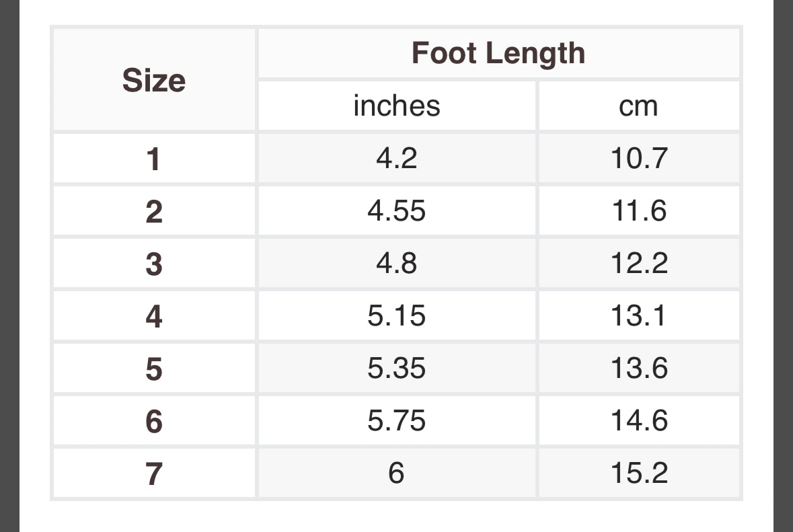This screenshot has height=532, width=793.
Task: Select the inches subheader cell
Action: click(x=397, y=106)
